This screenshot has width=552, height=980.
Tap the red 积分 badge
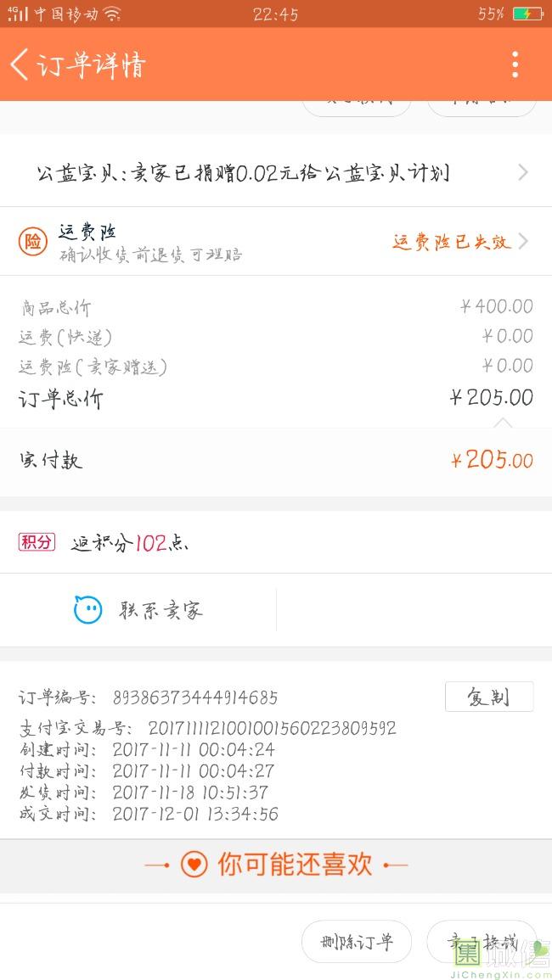(x=37, y=542)
